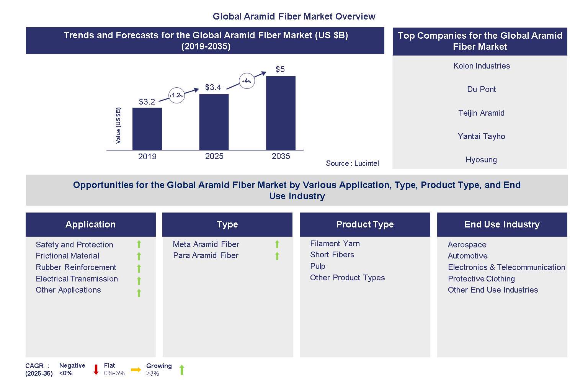Click the +4% growth badge between 2025 and 2035
Image resolution: width=588 pixels, height=386 pixels.
coord(247,81)
